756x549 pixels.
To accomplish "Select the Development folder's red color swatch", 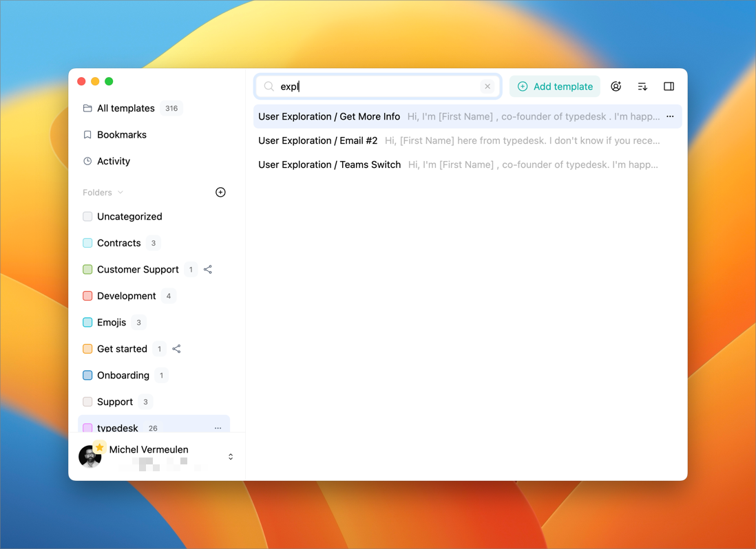I will [87, 296].
